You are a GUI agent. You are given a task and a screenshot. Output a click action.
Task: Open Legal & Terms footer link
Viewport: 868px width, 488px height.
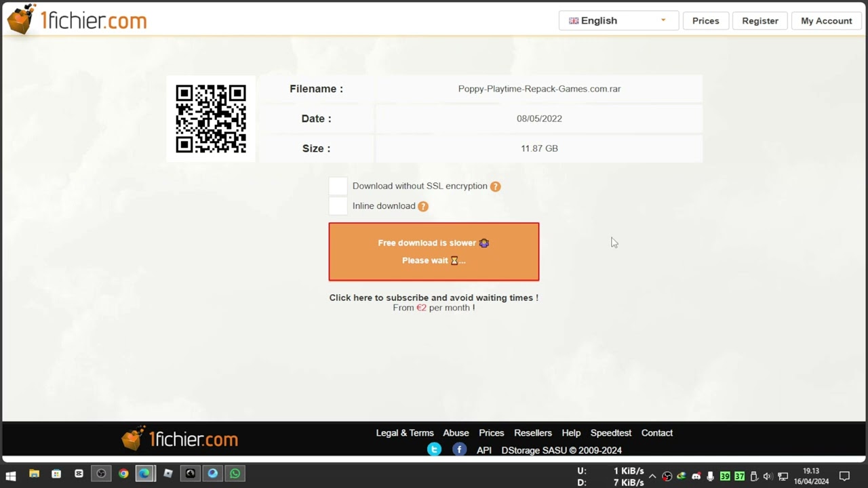coord(405,432)
